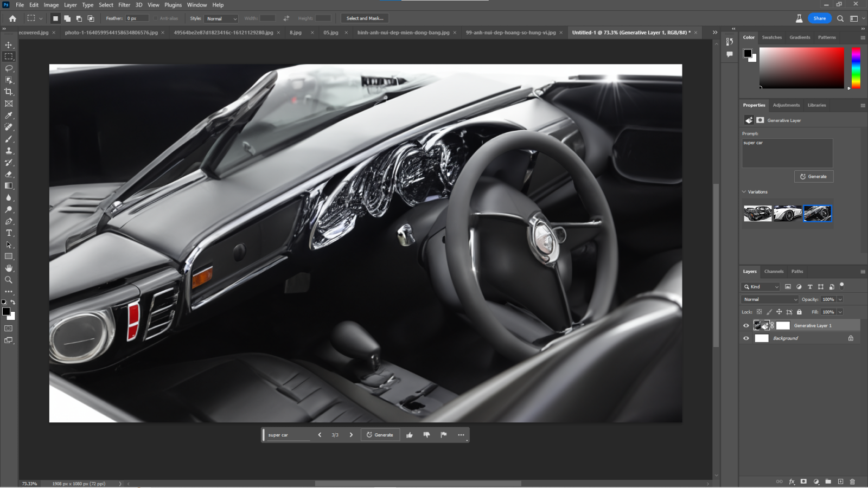Toggle lock all padlock in Layers panel
Viewport: 868px width, 488px height.
coord(799,312)
